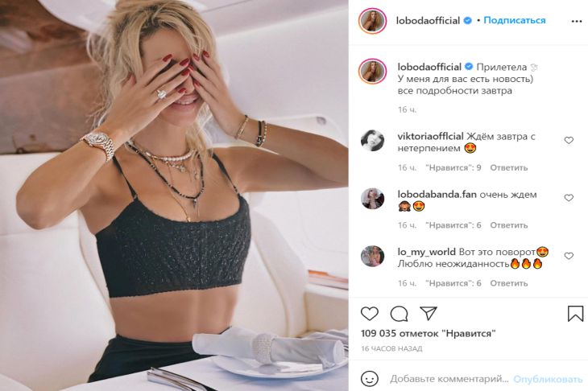Open lo_my_world's profile avatar
This screenshot has height=391, width=588.
click(x=372, y=256)
